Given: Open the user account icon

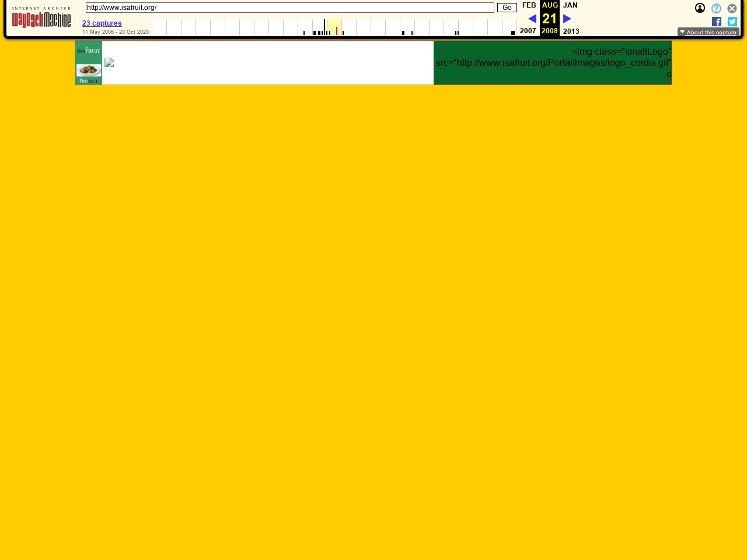Looking at the screenshot, I should click(x=700, y=8).
